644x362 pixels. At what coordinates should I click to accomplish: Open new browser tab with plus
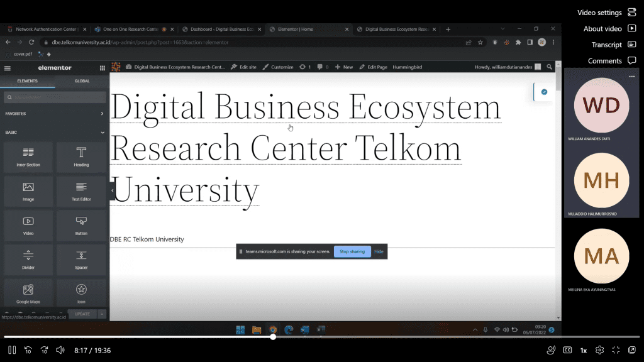[448, 29]
